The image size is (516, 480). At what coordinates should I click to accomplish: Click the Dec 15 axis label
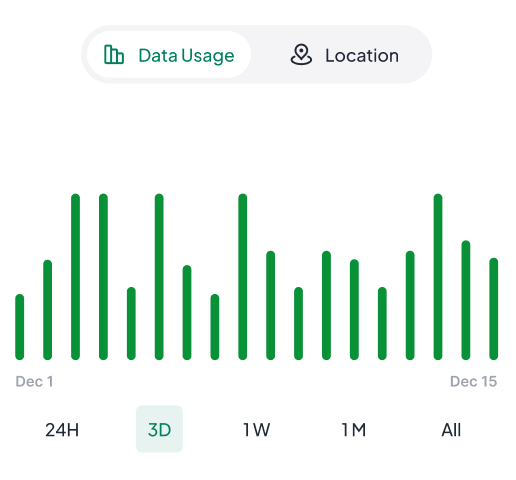click(473, 381)
